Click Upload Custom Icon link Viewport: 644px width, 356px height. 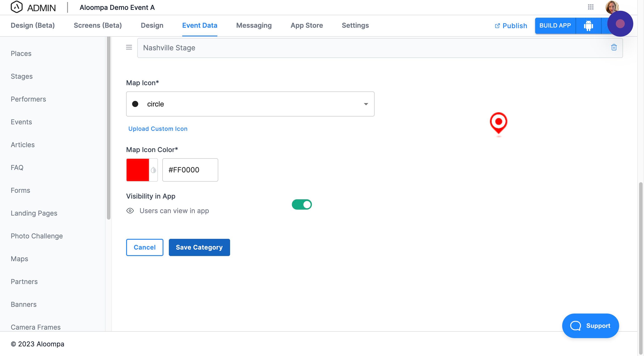click(158, 129)
